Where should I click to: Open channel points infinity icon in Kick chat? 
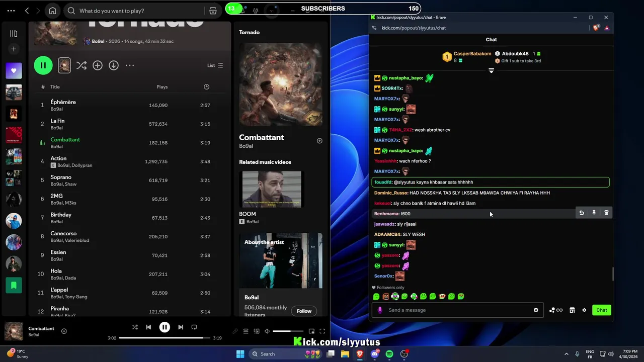click(556, 310)
